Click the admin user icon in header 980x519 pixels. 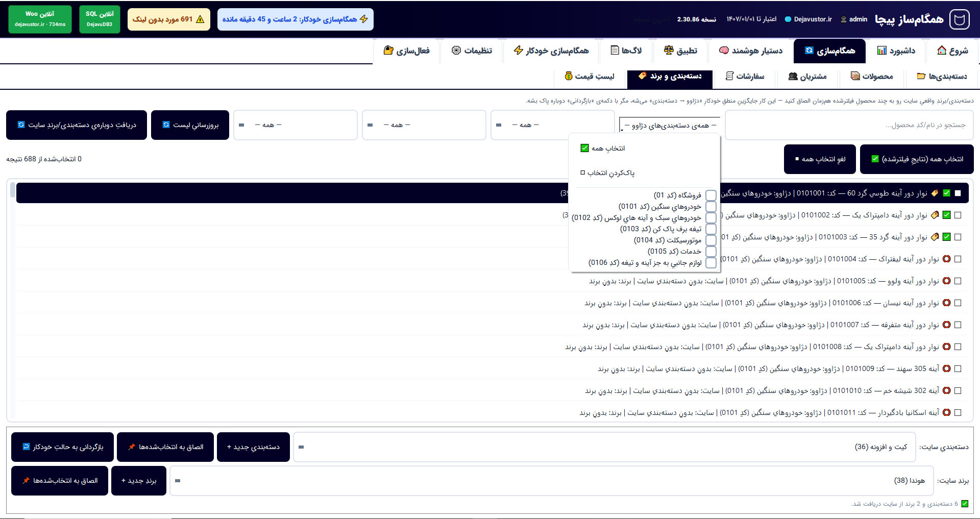[844, 19]
